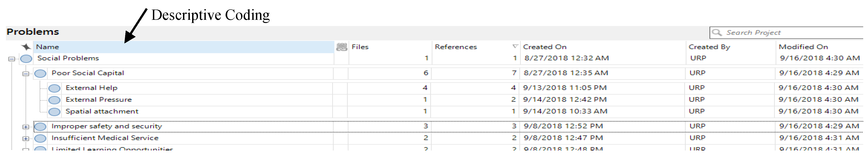Click the Modified On column header
868x158 pixels.
click(803, 47)
